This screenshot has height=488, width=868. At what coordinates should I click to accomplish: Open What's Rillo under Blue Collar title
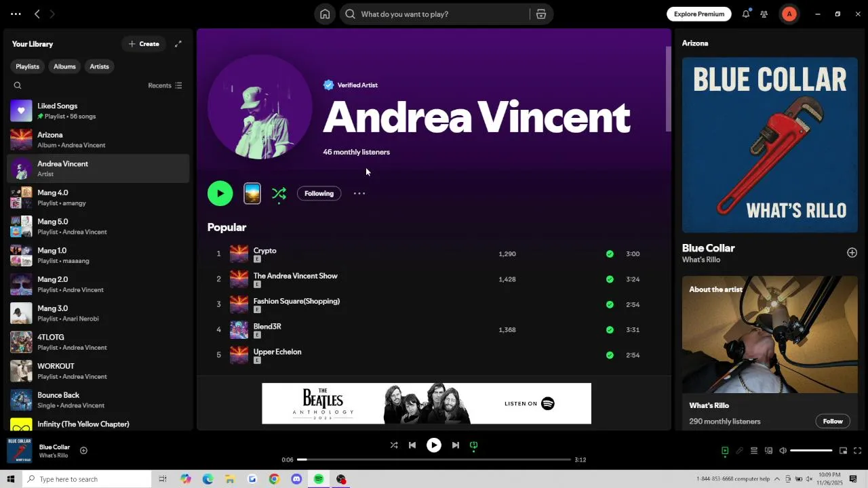click(x=701, y=260)
